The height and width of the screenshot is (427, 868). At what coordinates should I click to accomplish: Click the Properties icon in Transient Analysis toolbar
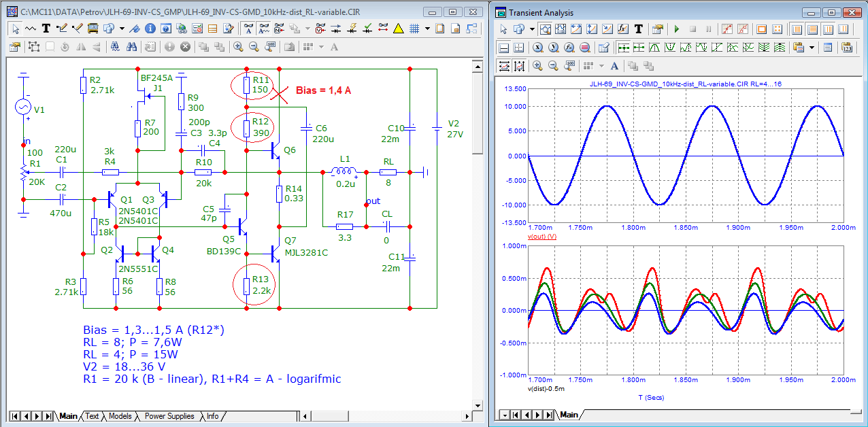click(x=658, y=29)
